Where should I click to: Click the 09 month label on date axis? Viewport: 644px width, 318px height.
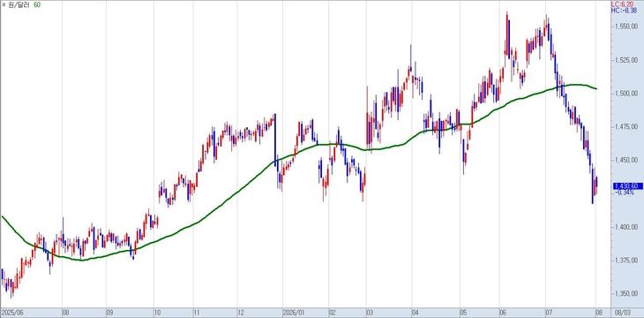[x=109, y=312]
